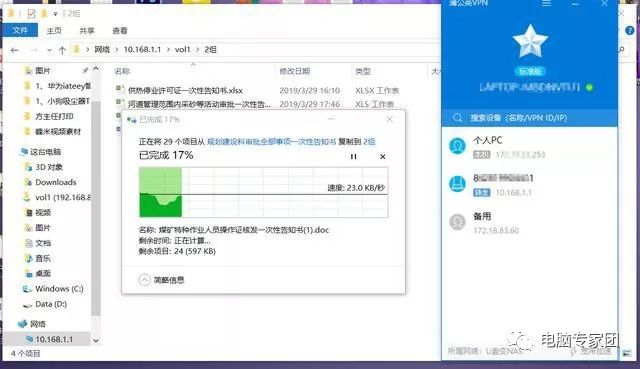
Task: Open the VPN hamburger menu icon
Action: (546, 4)
